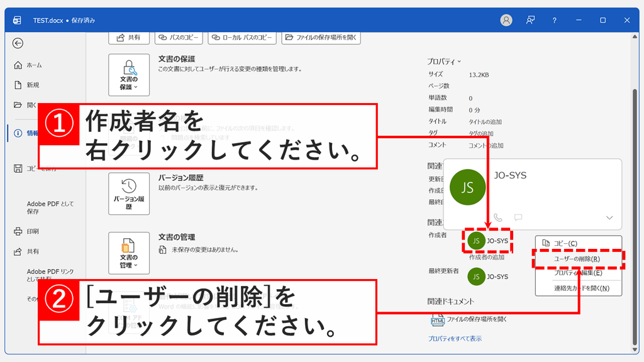The image size is (644, 362).
Task: Click the プロパティをすべて表示 link
Action: pyautogui.click(x=455, y=339)
